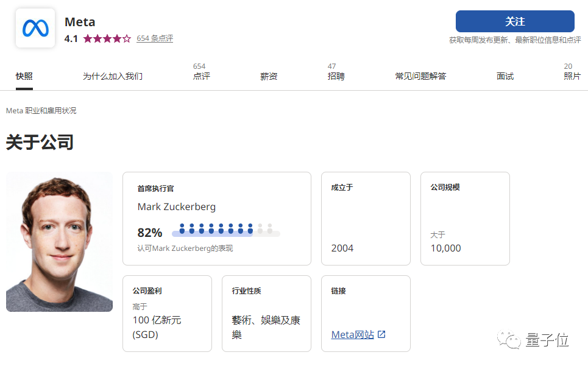Open the 常见问题解答 section

point(420,76)
